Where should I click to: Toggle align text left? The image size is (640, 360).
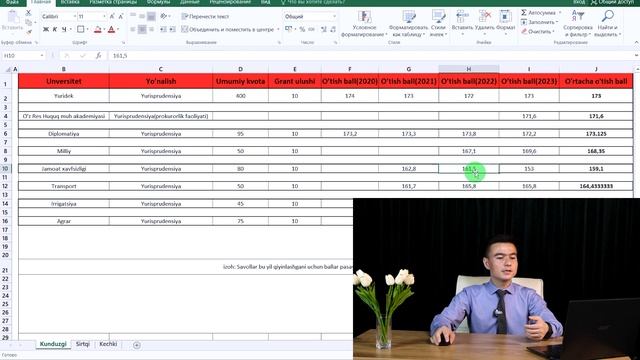click(133, 29)
